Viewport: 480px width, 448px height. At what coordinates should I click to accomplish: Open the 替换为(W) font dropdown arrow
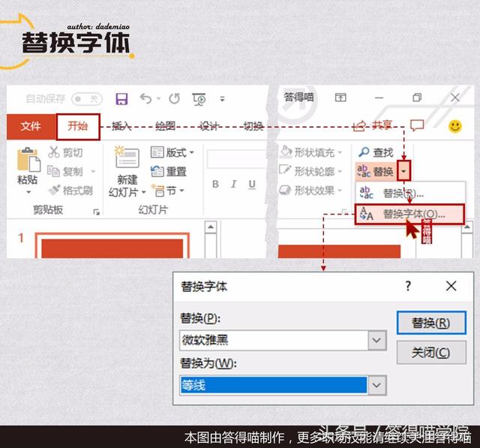point(376,385)
